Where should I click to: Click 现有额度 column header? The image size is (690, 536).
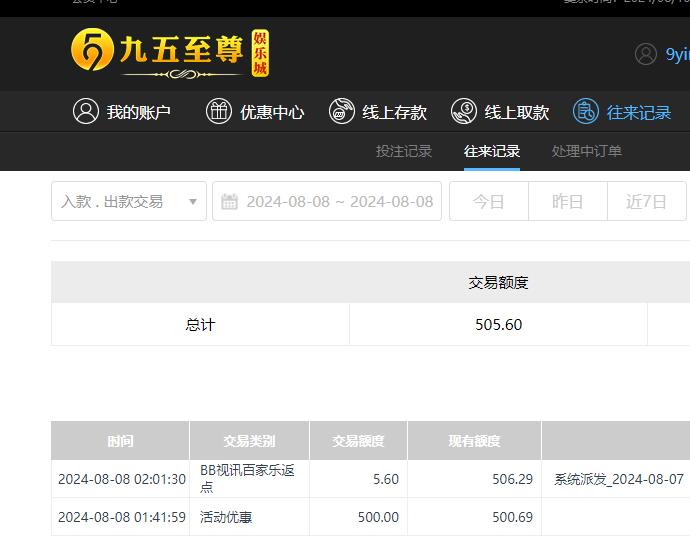tap(474, 441)
